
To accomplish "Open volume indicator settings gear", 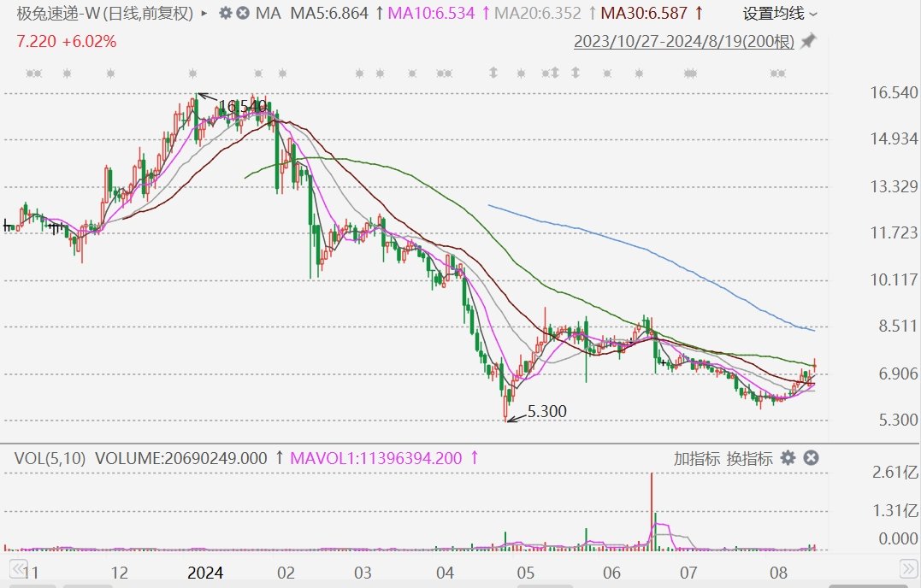I will (788, 458).
